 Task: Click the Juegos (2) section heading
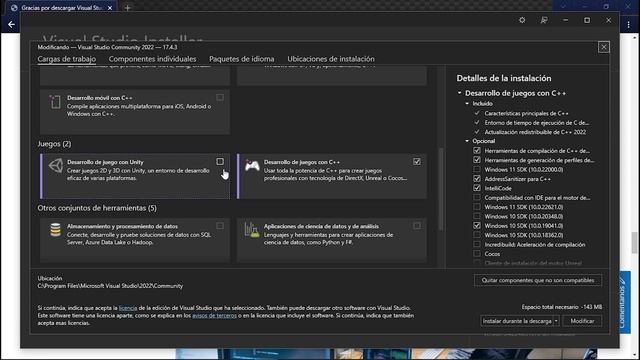(54, 144)
